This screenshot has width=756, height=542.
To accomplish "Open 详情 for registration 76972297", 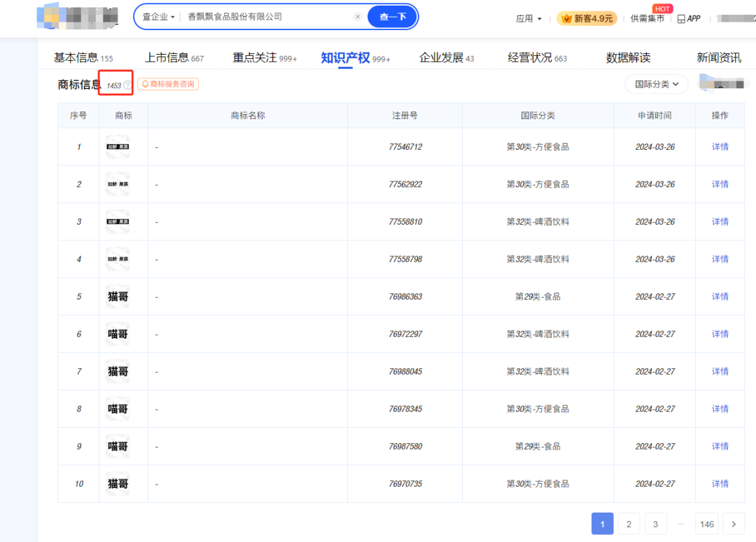I will pos(720,334).
